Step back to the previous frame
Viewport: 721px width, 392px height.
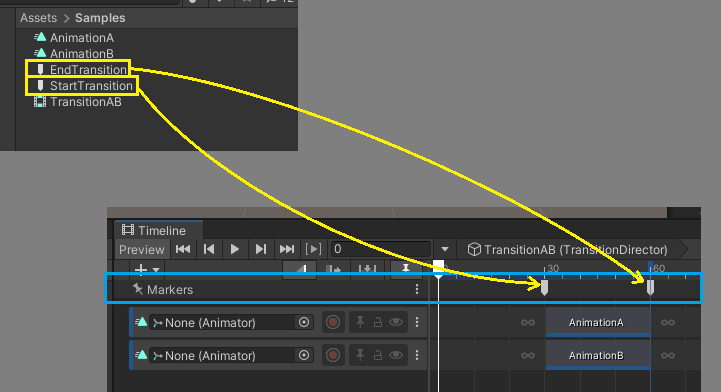pos(209,249)
